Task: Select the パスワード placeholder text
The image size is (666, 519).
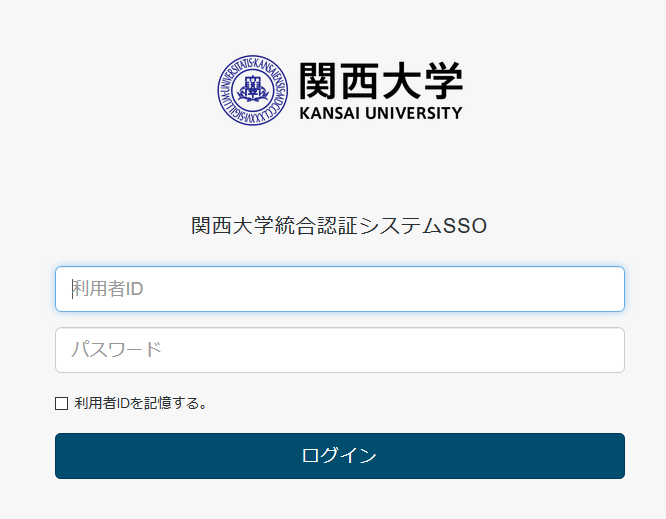Action: tap(116, 350)
